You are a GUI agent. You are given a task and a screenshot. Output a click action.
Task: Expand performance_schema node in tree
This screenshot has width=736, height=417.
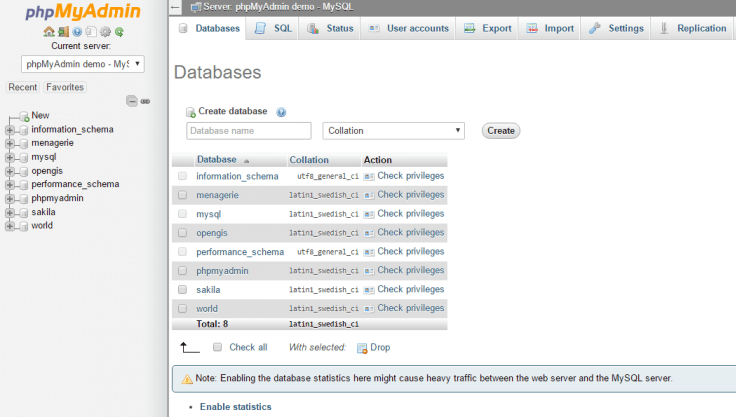pyautogui.click(x=9, y=185)
